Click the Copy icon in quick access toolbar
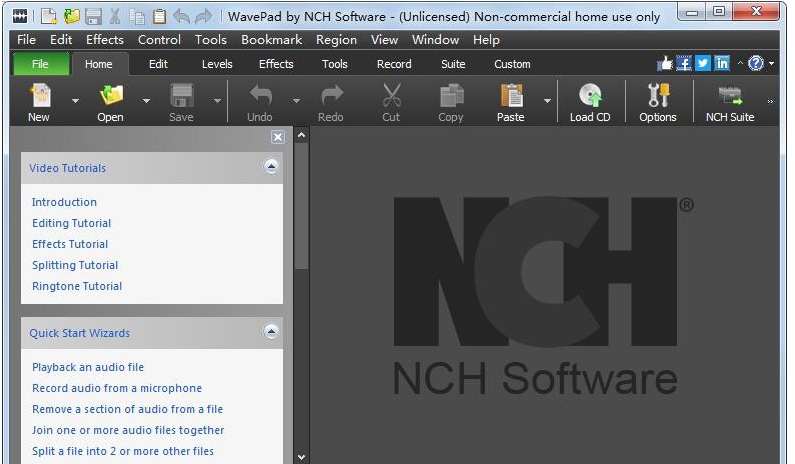The width and height of the screenshot is (795, 464). pyautogui.click(x=137, y=16)
